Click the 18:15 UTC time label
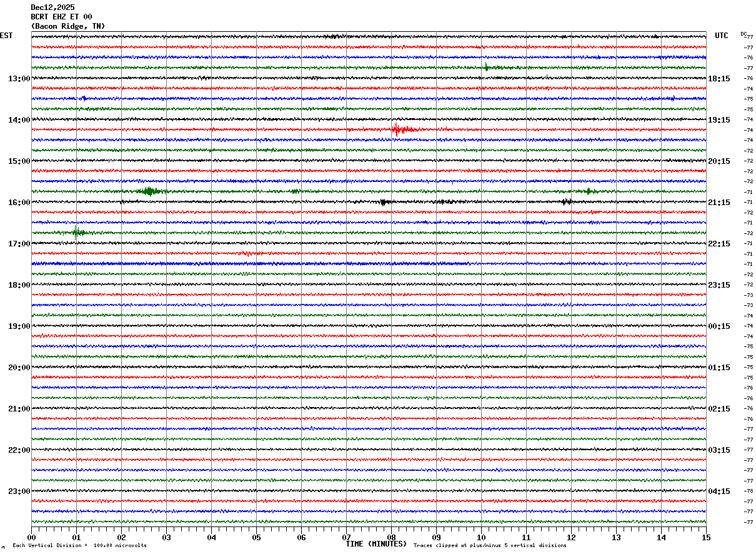This screenshot has height=554, width=756. [x=719, y=79]
